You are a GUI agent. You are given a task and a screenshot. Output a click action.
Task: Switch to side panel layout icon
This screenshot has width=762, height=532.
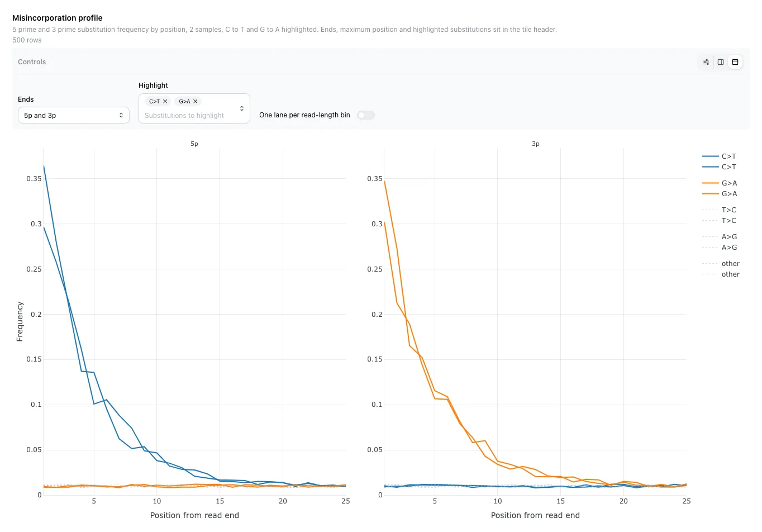[x=721, y=62]
